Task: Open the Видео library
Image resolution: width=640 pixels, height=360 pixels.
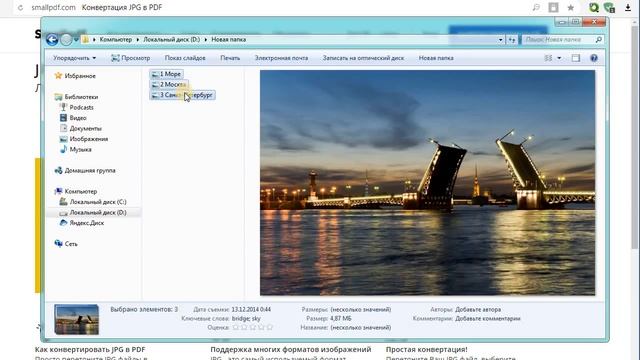Action: [x=73, y=118]
